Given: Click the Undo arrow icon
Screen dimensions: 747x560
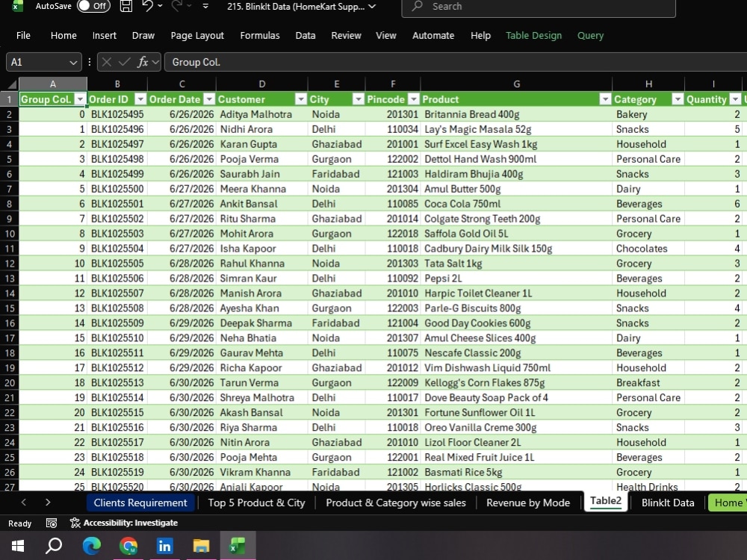Looking at the screenshot, I should [148, 6].
